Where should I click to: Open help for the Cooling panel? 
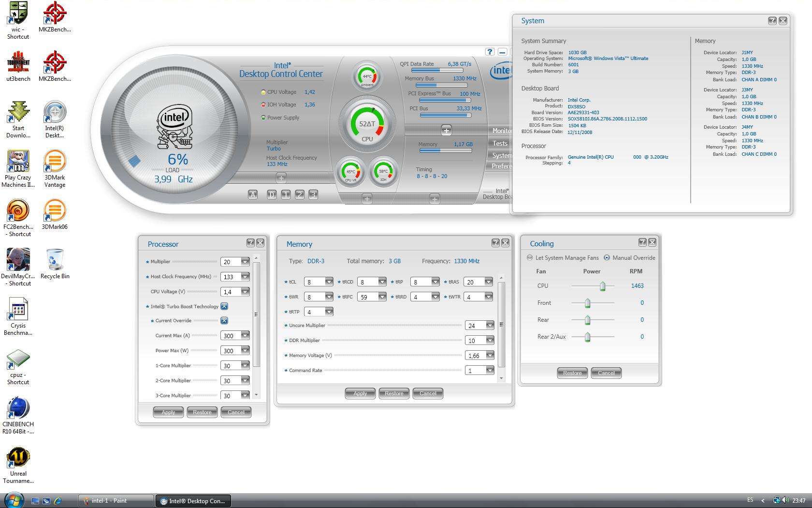tap(642, 242)
